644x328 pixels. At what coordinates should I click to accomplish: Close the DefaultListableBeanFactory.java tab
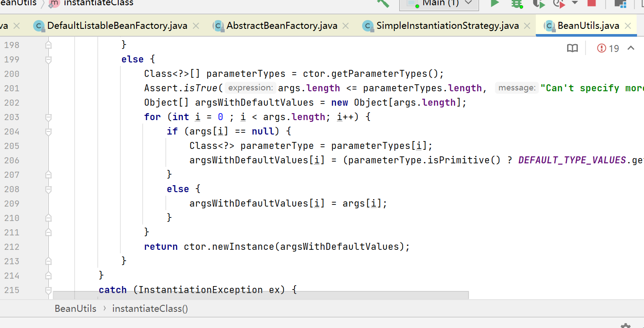(x=196, y=26)
